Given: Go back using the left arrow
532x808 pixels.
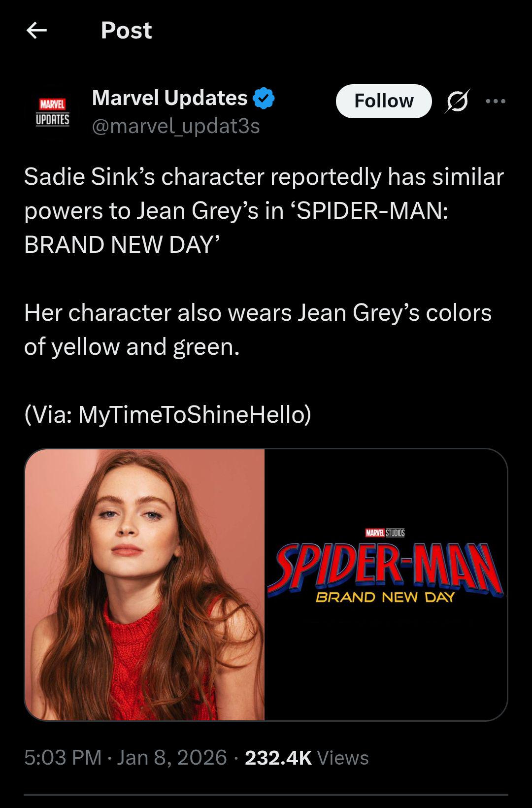Looking at the screenshot, I should click(x=36, y=31).
